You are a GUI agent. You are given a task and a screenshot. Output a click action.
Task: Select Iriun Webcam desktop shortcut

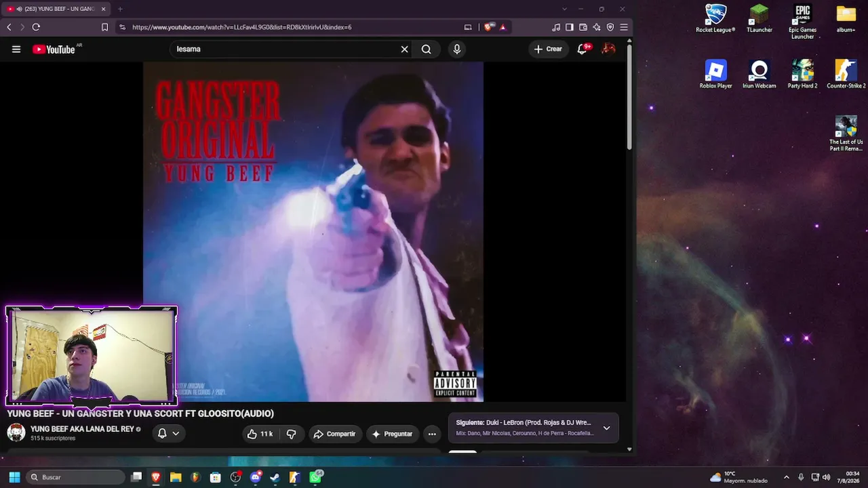pos(759,75)
